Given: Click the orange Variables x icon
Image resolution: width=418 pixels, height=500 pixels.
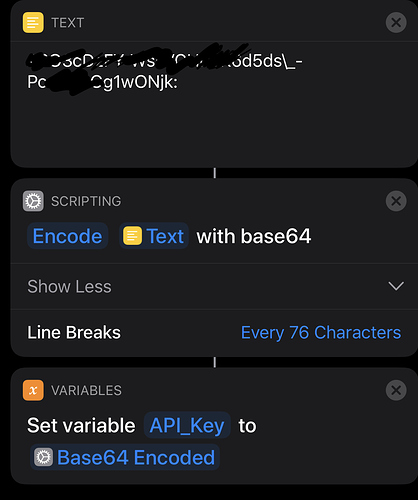Looking at the screenshot, I should point(33,390).
